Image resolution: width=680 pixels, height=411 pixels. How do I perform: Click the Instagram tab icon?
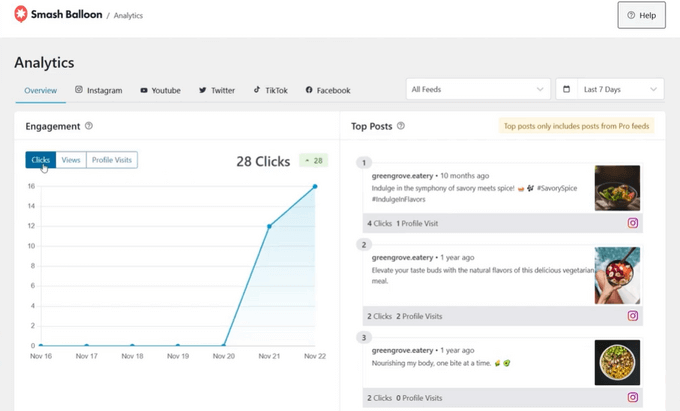[x=78, y=89]
